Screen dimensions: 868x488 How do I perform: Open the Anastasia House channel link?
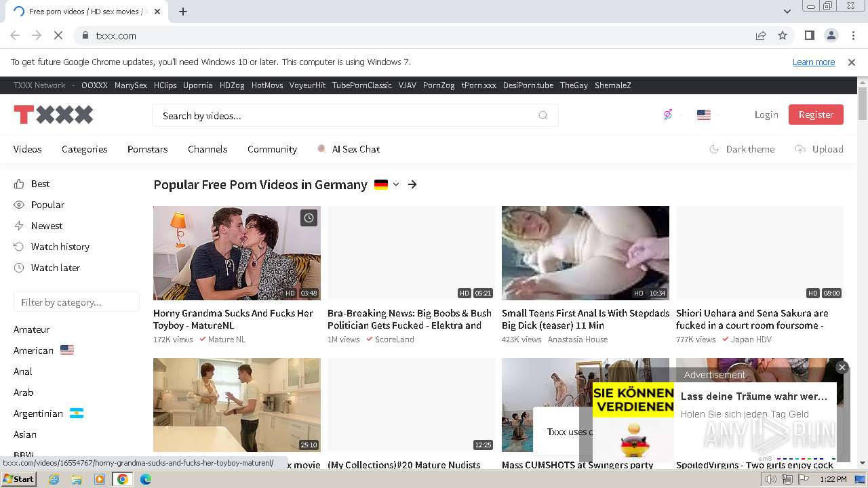(578, 340)
